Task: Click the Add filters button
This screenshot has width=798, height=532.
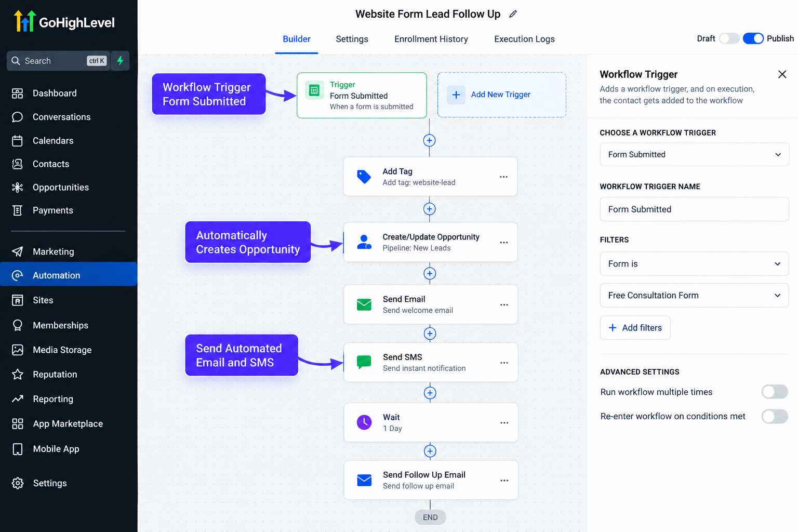Action: 635,328
